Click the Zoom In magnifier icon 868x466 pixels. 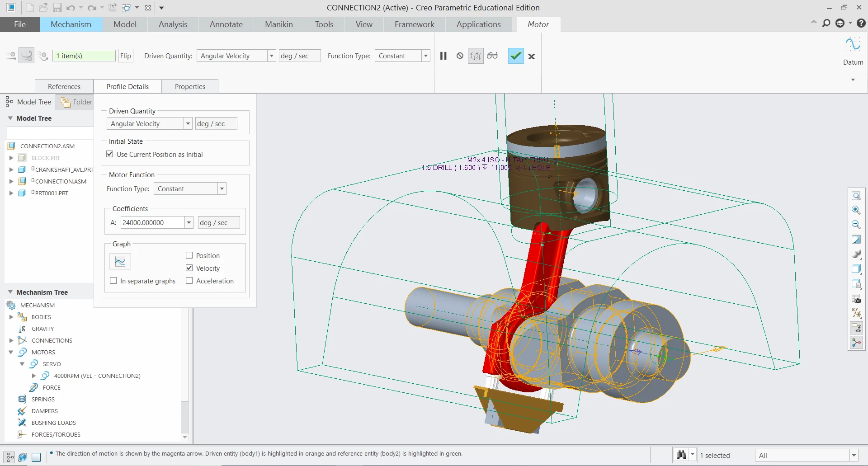(856, 210)
